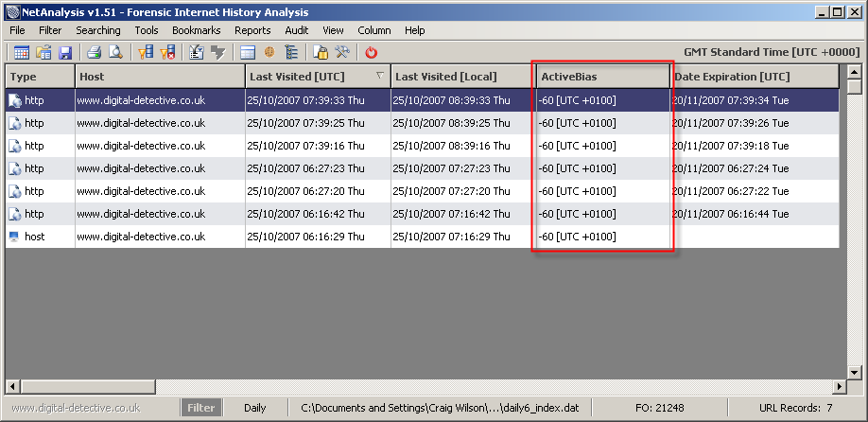
Task: Click the Filter status bar indicator
Action: (x=201, y=408)
